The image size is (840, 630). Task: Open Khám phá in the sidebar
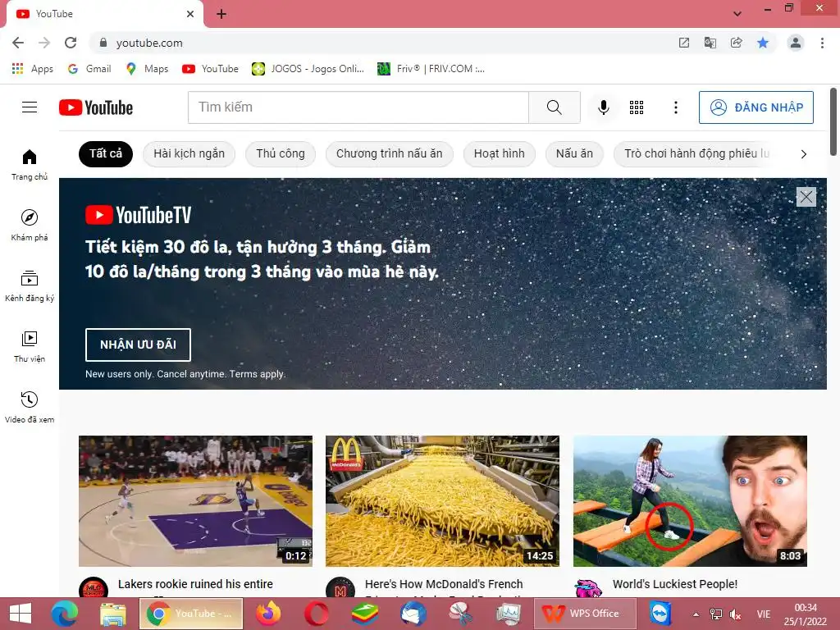pos(30,225)
